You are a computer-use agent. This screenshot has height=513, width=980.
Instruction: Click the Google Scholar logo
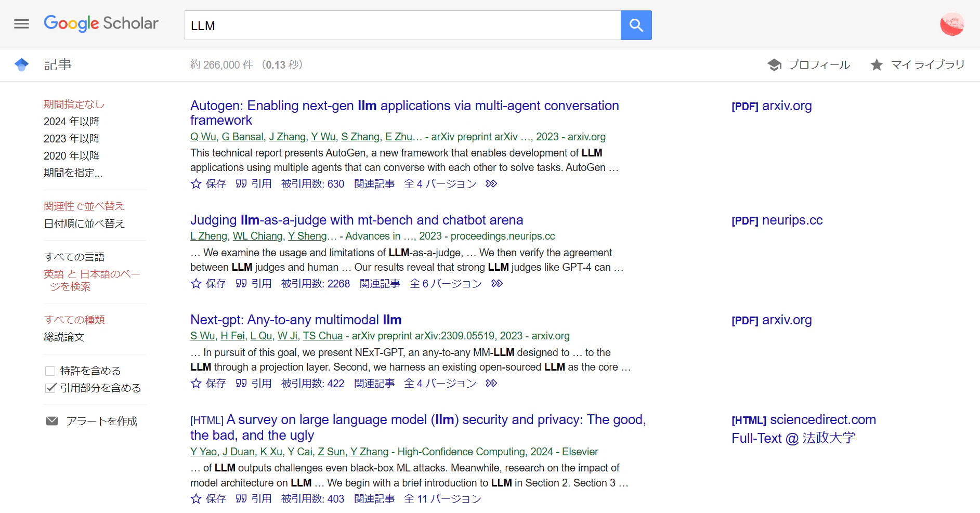pyautogui.click(x=101, y=23)
